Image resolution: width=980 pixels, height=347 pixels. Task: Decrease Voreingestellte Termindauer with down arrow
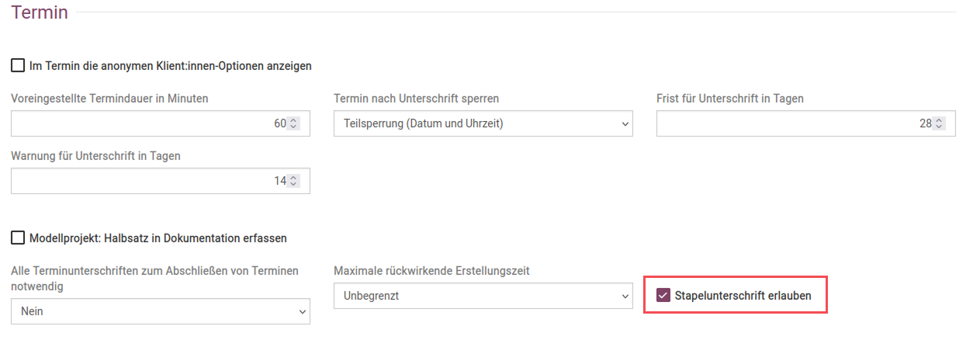tap(293, 127)
